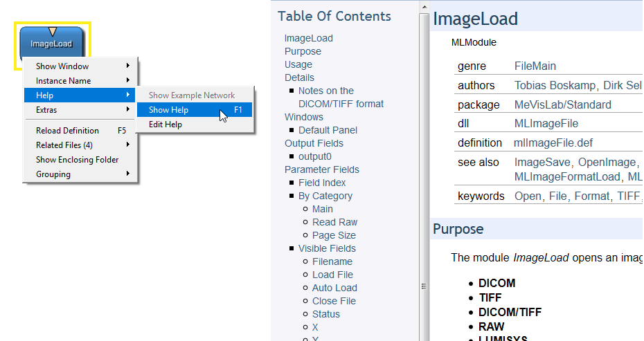
Task: Select Show Enclosing Folder
Action: (78, 160)
